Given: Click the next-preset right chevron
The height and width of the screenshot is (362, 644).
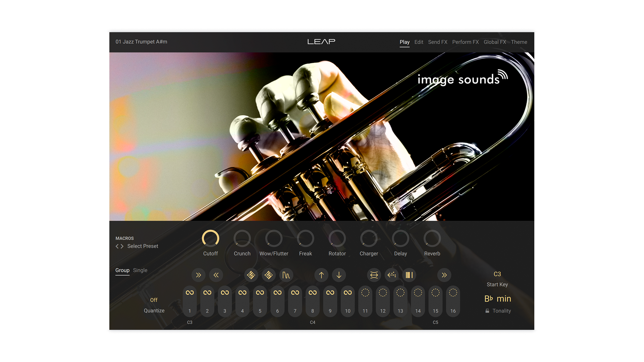Looking at the screenshot, I should tap(122, 246).
